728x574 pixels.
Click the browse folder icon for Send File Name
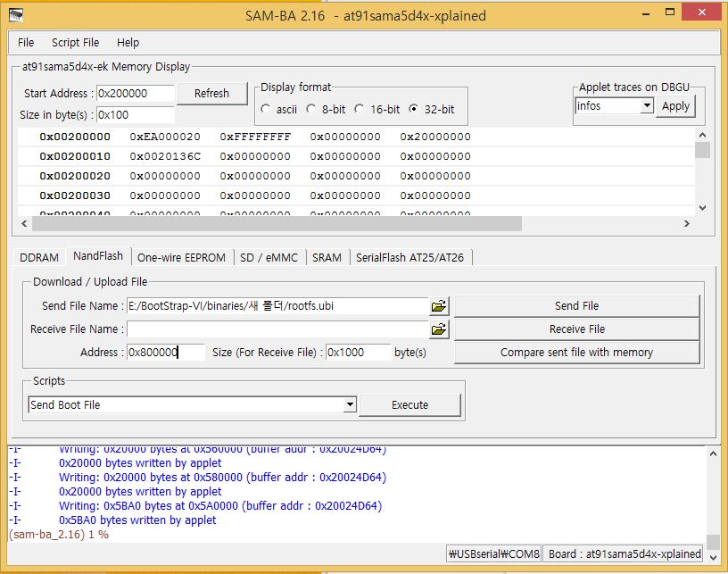click(439, 306)
